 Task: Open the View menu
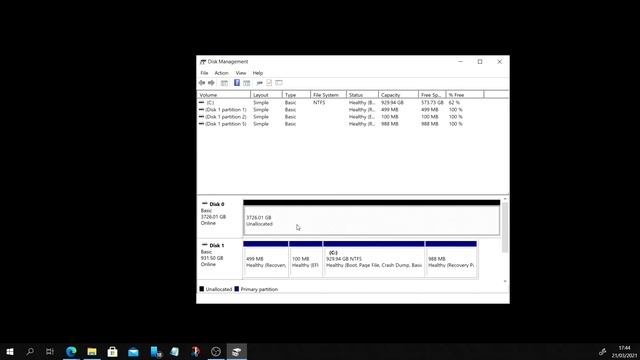point(241,73)
